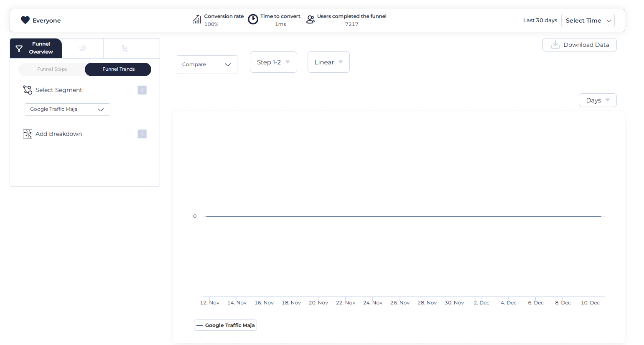Click the Select Segment label

click(x=59, y=90)
